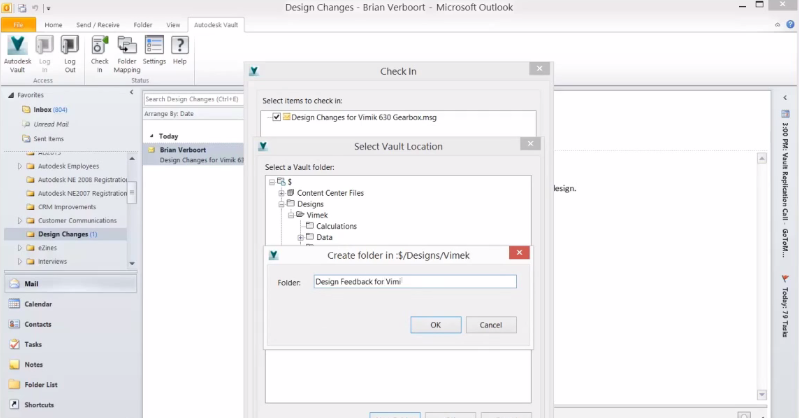Collapse the Today message group
This screenshot has height=418, width=799.
click(x=151, y=136)
